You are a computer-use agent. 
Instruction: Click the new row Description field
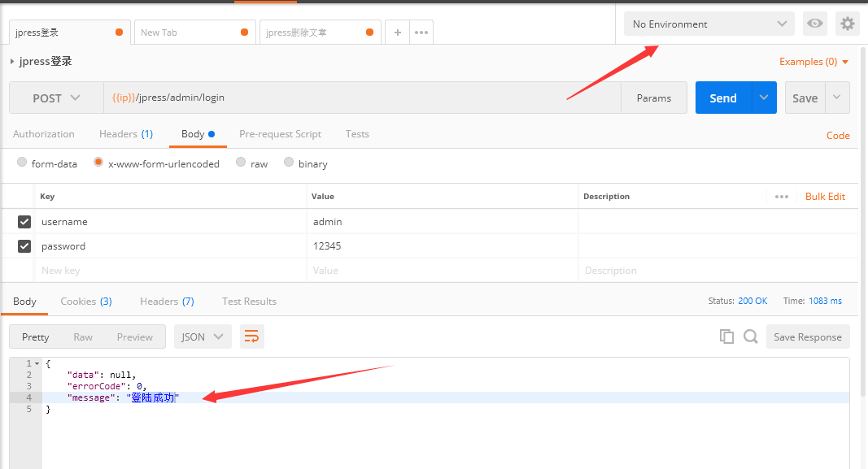click(x=718, y=271)
